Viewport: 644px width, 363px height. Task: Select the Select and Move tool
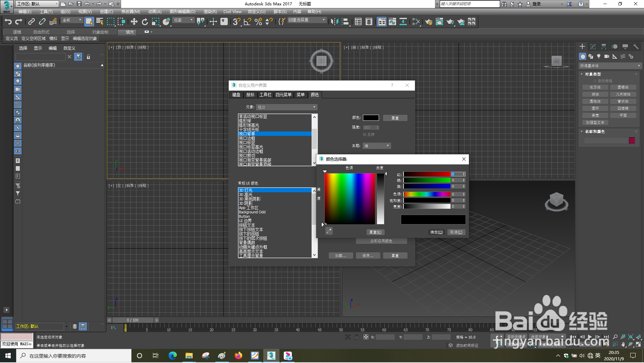click(134, 21)
